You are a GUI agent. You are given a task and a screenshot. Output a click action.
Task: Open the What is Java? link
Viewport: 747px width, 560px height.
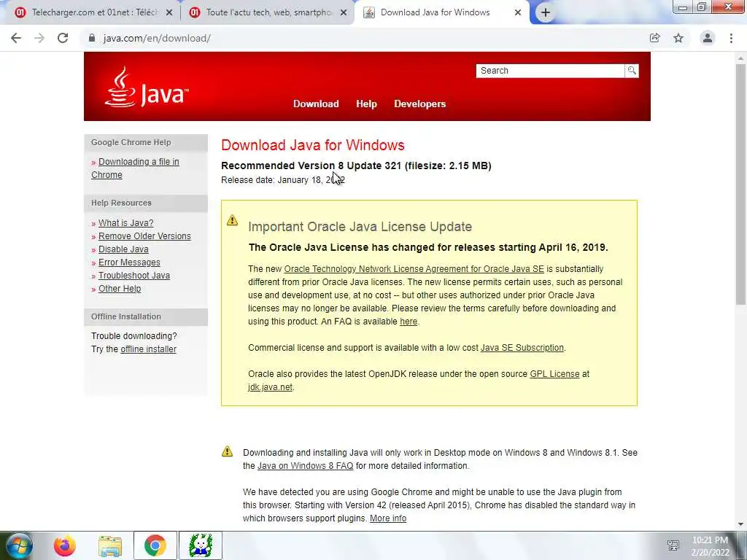click(125, 223)
